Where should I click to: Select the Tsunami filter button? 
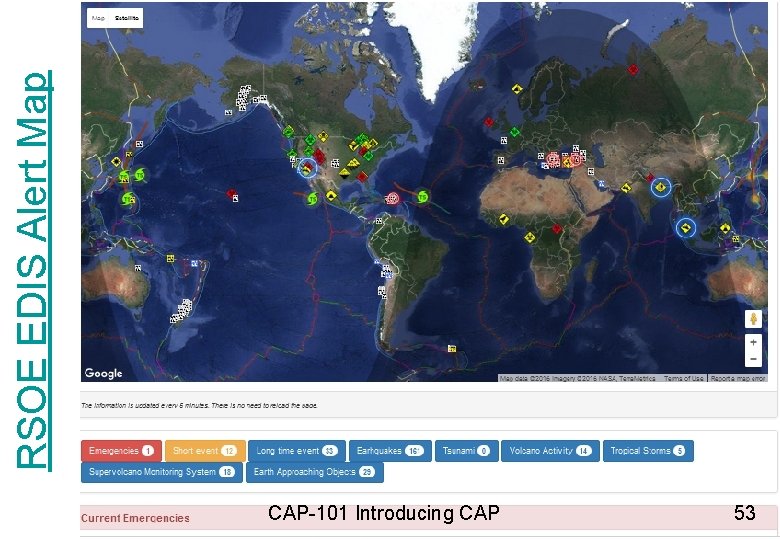tap(467, 451)
